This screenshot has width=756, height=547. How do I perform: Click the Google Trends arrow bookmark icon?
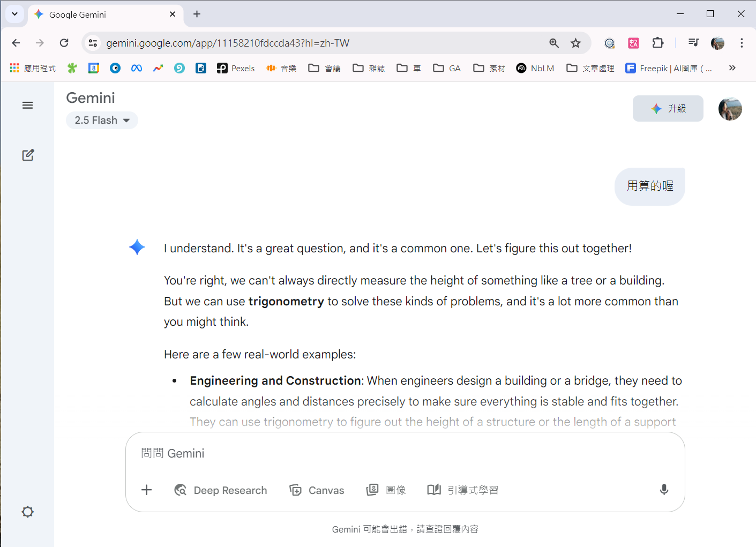[x=158, y=68]
